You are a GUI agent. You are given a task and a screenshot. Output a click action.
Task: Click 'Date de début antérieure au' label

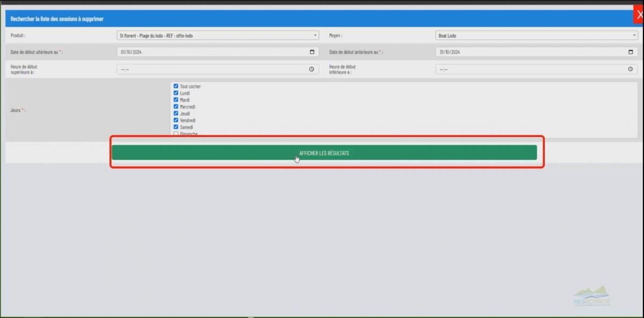click(x=356, y=52)
